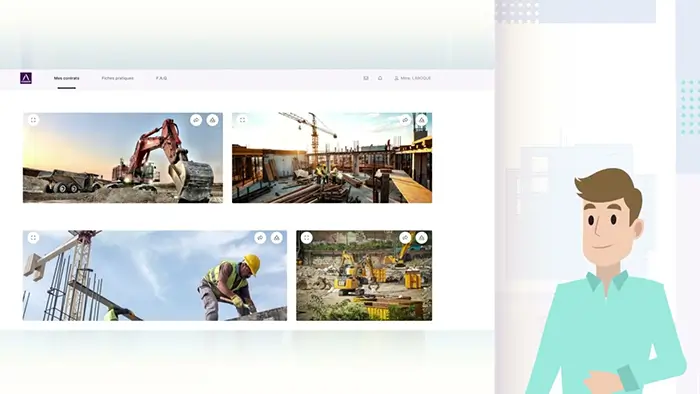The height and width of the screenshot is (394, 700).
Task: Open the Mme. LAROQUE user account
Action: point(412,78)
